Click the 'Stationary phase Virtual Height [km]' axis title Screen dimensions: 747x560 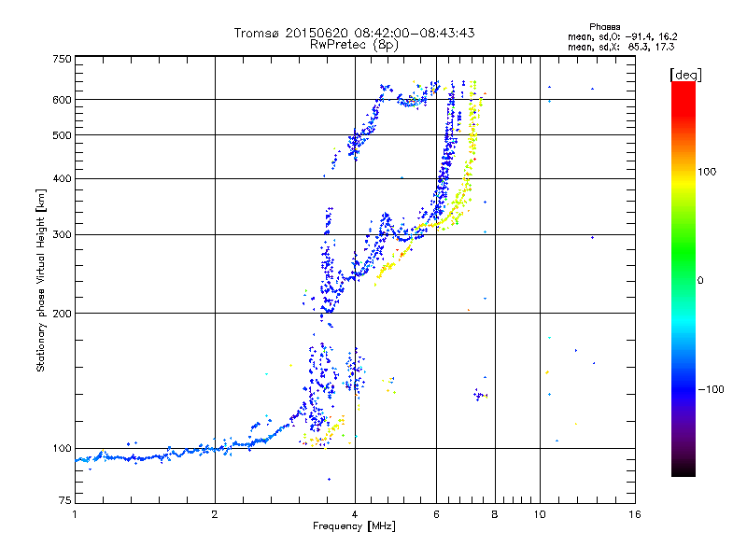click(x=41, y=280)
